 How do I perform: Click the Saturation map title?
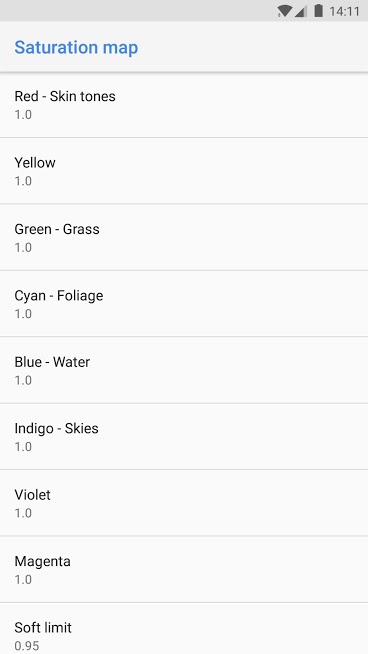[x=76, y=48]
